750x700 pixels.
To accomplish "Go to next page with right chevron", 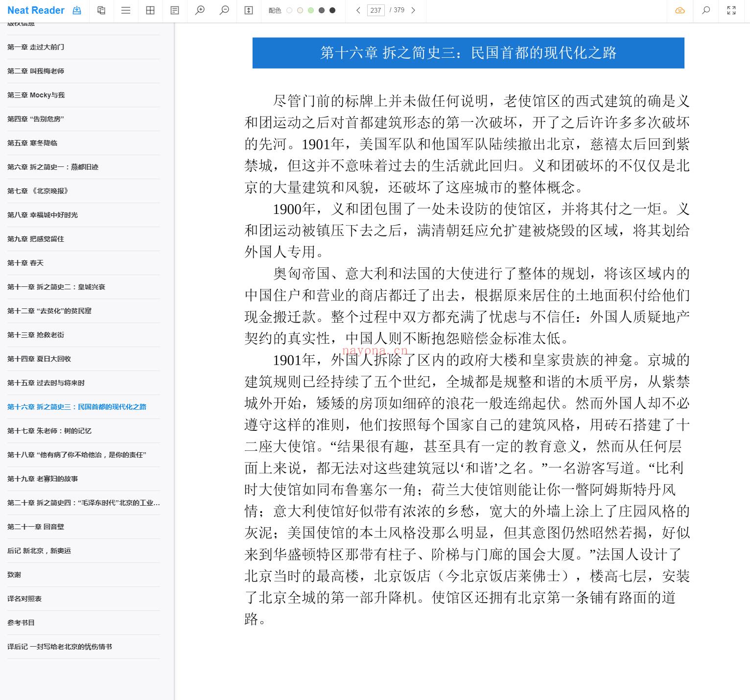I will tap(413, 10).
